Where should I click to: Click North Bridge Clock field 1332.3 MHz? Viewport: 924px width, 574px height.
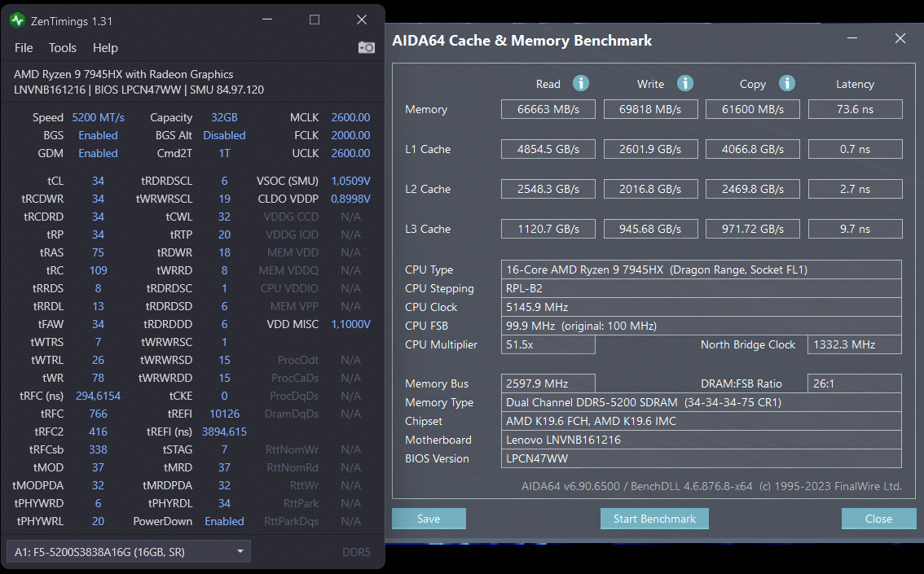pyautogui.click(x=855, y=344)
